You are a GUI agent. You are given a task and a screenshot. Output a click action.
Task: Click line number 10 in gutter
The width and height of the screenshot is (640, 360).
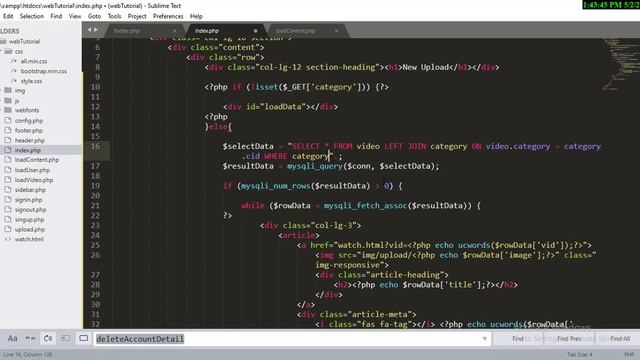click(x=95, y=87)
